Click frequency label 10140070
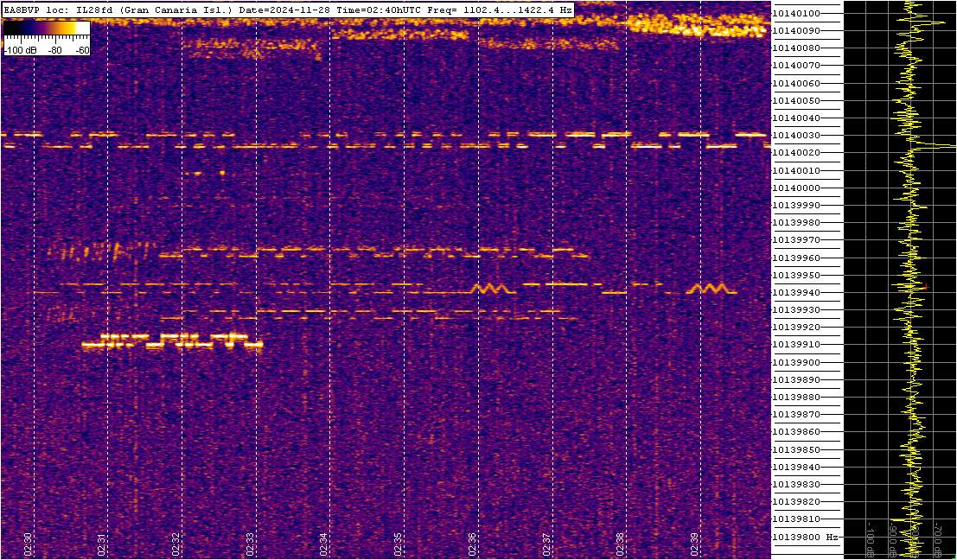This screenshot has width=957, height=560. pyautogui.click(x=795, y=66)
